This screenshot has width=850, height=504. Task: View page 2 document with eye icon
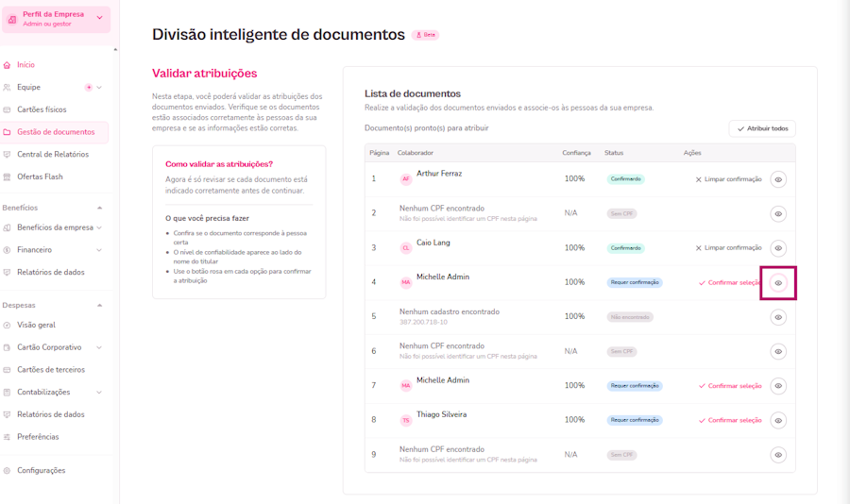click(x=778, y=214)
